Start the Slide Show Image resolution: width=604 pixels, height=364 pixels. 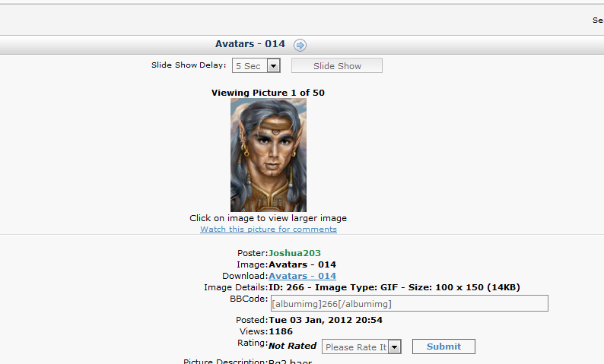pos(337,66)
